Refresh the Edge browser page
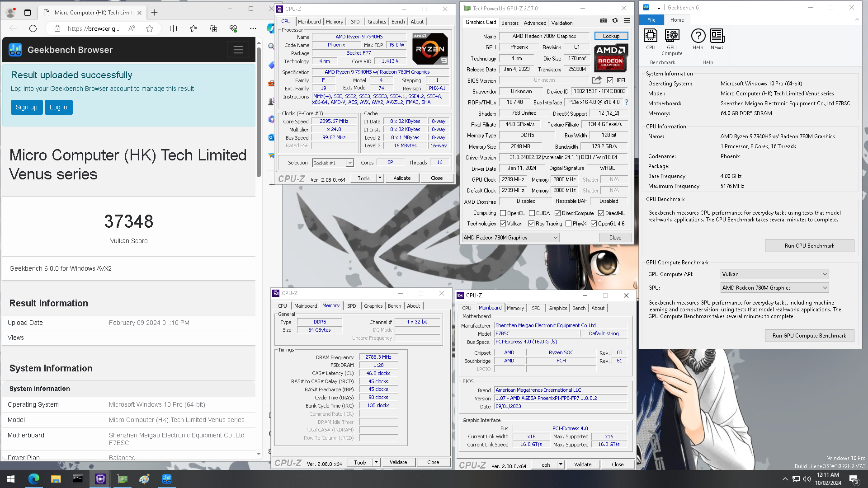 point(33,28)
